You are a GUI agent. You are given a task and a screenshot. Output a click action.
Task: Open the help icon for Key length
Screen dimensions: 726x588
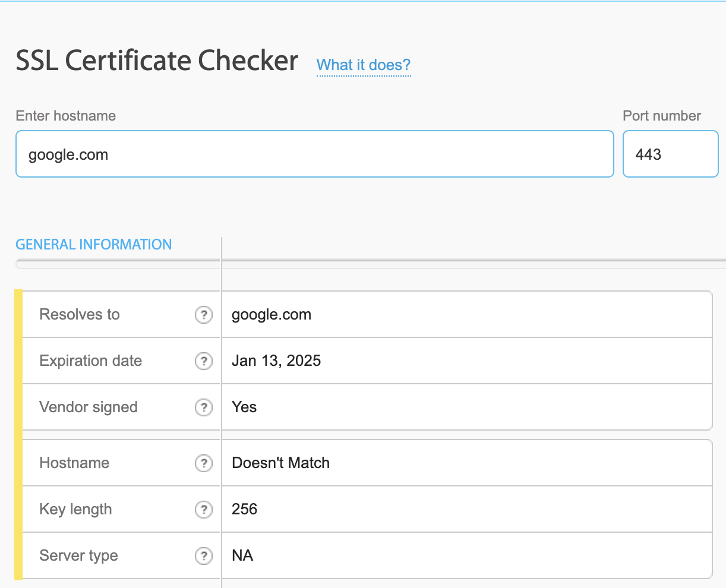click(x=204, y=510)
